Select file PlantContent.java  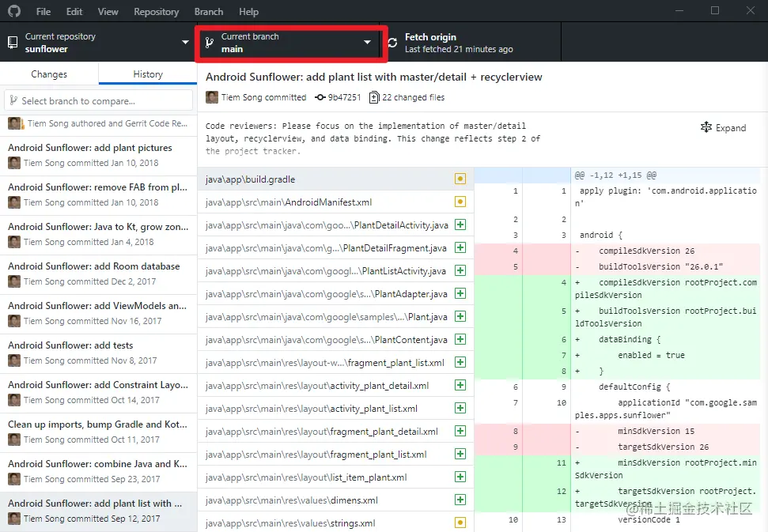[335, 340]
